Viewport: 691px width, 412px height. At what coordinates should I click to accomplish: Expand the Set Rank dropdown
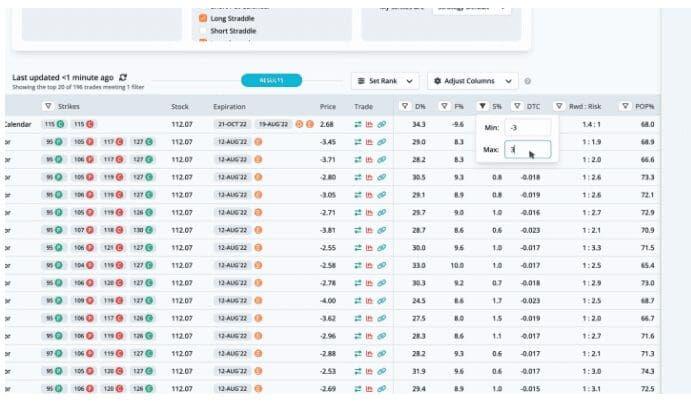384,81
